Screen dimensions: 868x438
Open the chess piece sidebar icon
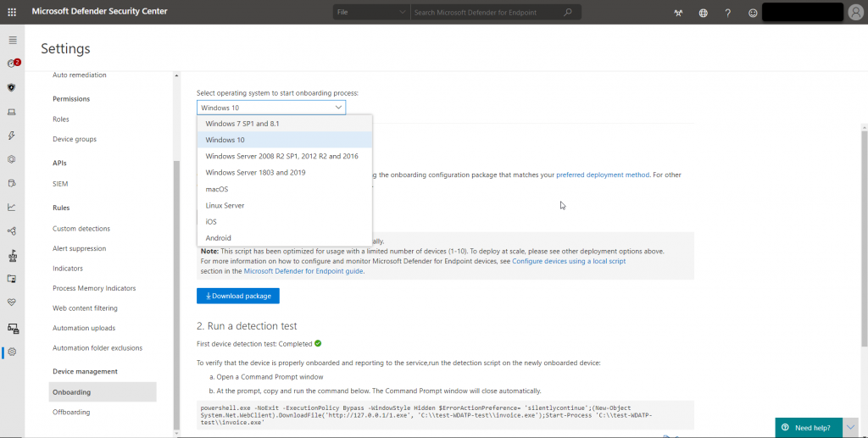click(x=12, y=256)
